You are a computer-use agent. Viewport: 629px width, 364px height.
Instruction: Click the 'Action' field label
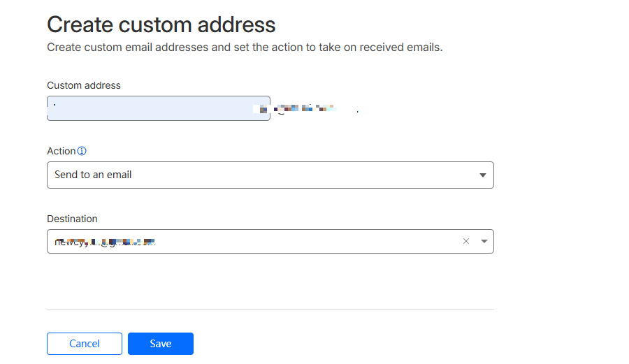61,151
